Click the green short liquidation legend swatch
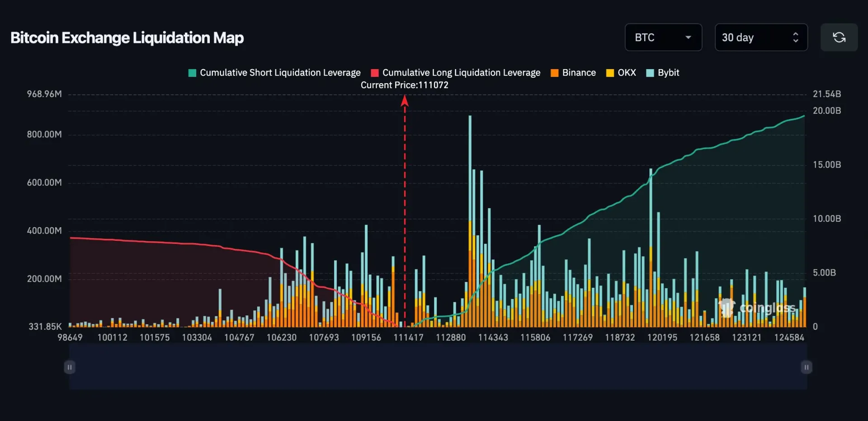Screen dimensions: 868x421 [x=192, y=73]
